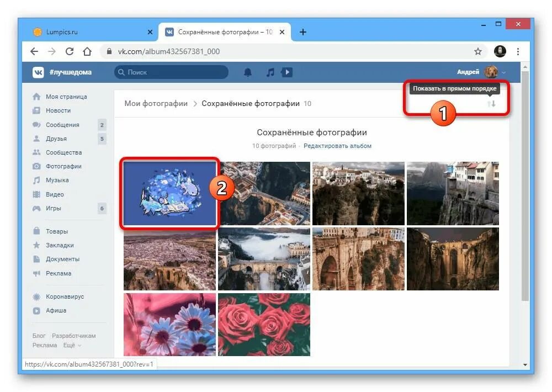
Task: Open Видео in sidebar
Action: coord(55,194)
